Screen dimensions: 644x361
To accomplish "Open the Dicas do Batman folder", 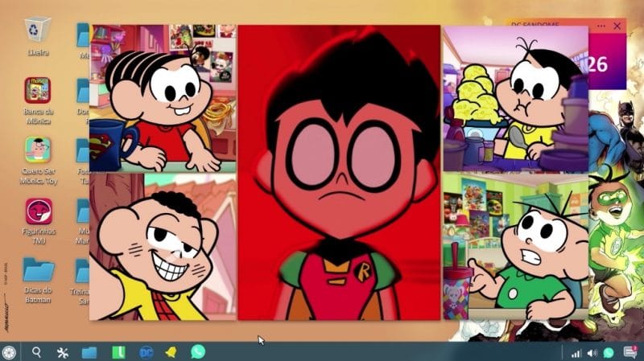I will point(37,270).
